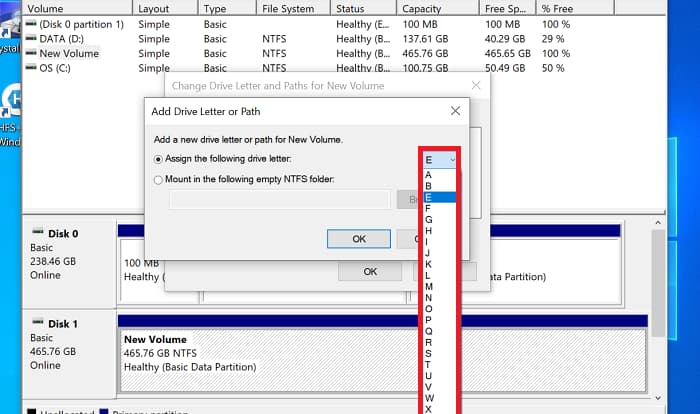700x414 pixels.
Task: Choose drive letter M in the dropdown list
Action: [428, 285]
